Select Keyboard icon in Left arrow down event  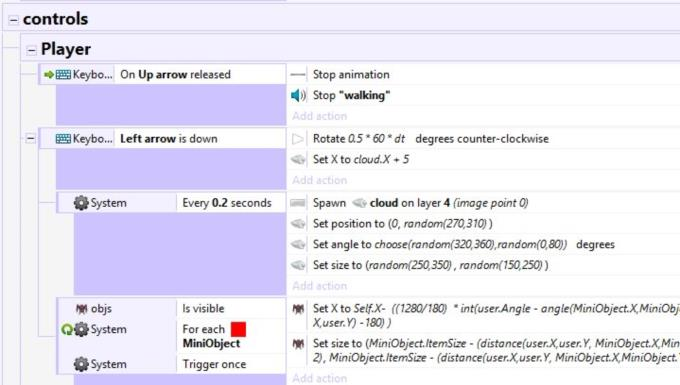tap(63, 139)
